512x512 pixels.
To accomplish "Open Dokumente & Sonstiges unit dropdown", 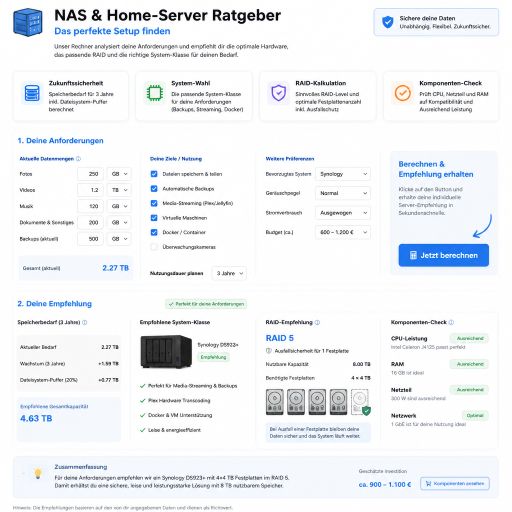I will tap(119, 222).
